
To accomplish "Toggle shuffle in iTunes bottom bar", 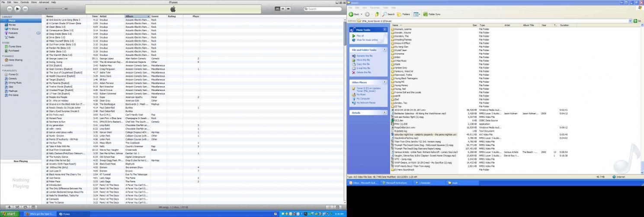I will [x=18, y=207].
